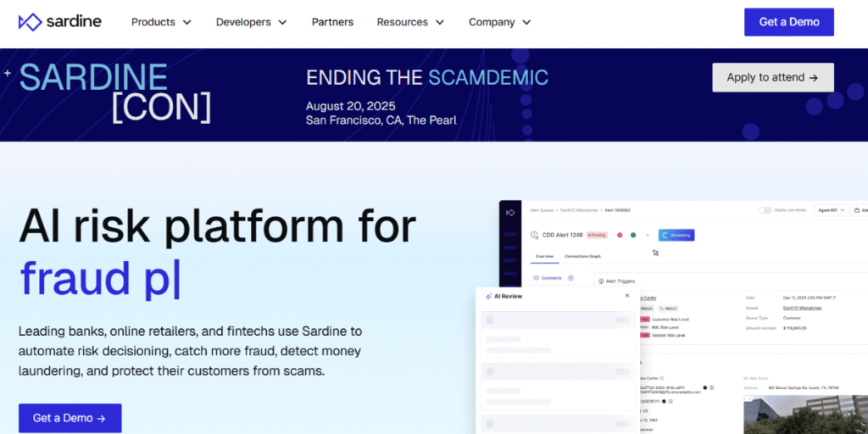Click the red Pending status badge
Viewport: 868px width, 434px height.
(597, 236)
